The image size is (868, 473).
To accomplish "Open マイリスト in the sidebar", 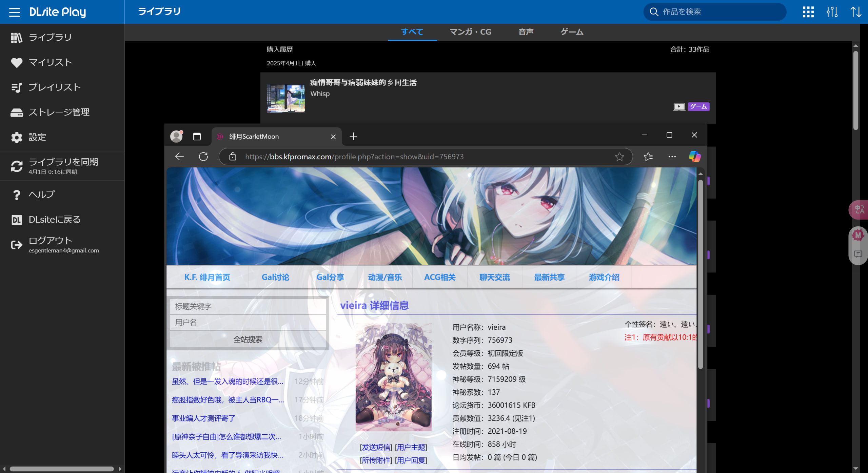I will 50,63.
